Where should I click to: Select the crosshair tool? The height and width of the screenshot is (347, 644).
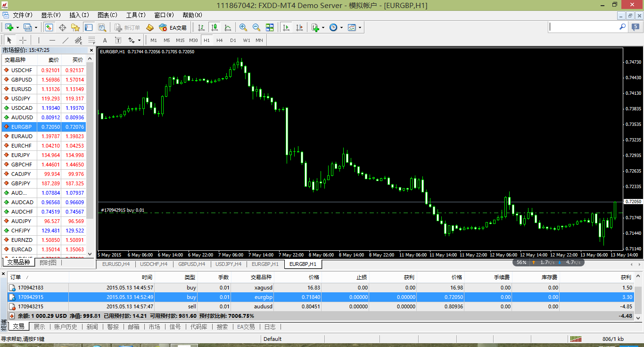(x=22, y=40)
